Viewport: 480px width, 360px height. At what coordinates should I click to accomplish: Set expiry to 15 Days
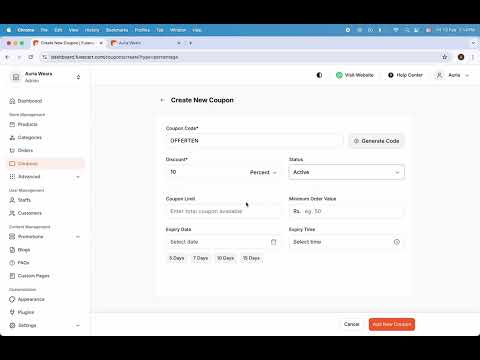point(251,258)
